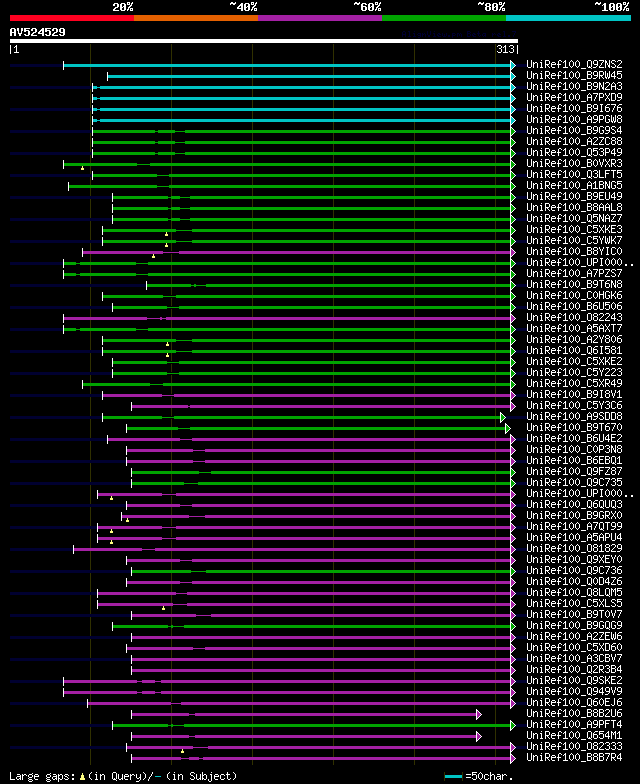The height and width of the screenshot is (784, 640).
Task: Click the purple ~60% legend color bar
Action: (x=320, y=18)
